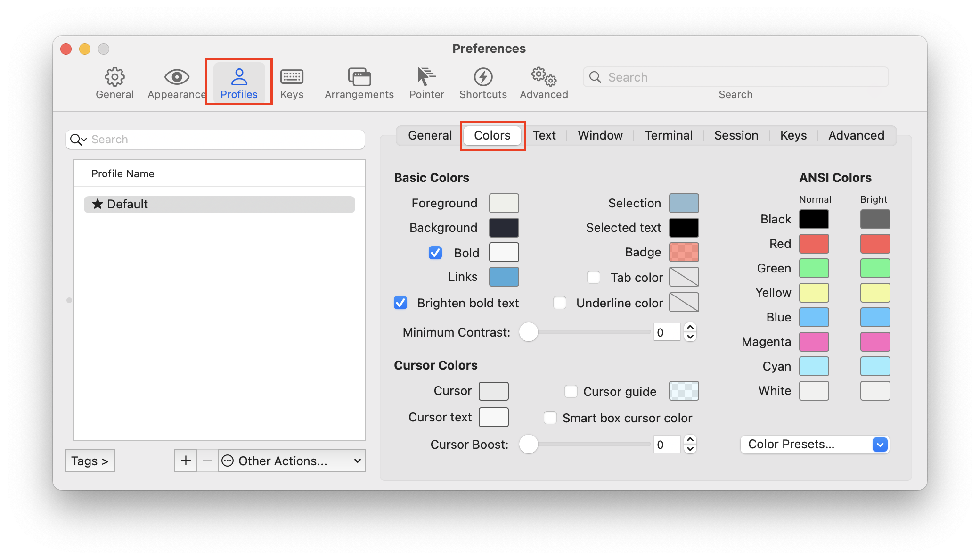Click the plus button to add profile
This screenshot has height=560, width=980.
pos(186,461)
